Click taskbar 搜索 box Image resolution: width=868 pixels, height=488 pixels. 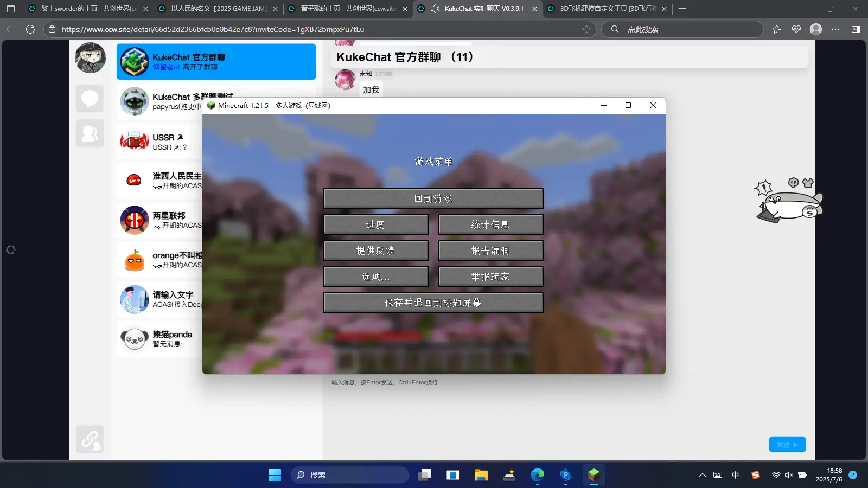point(350,475)
